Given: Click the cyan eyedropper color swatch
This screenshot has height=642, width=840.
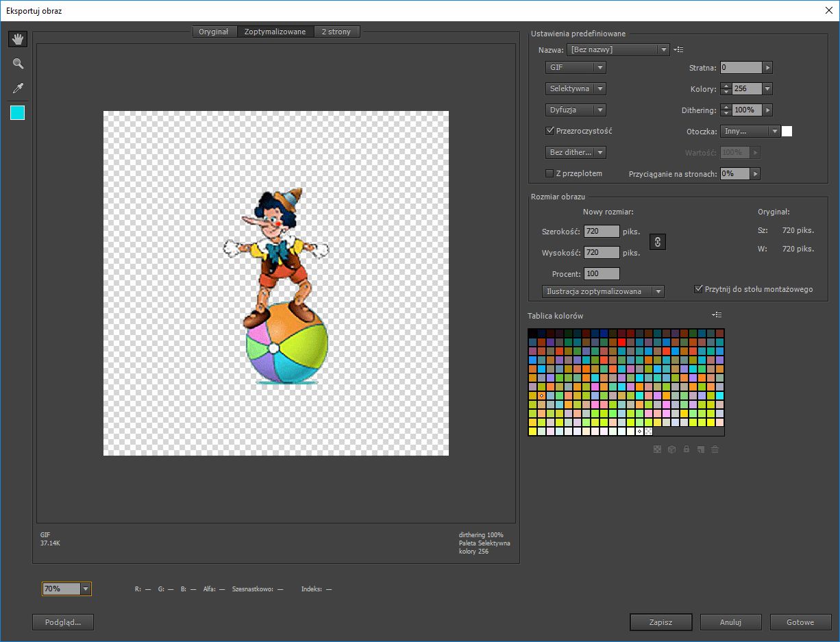Looking at the screenshot, I should (x=18, y=113).
